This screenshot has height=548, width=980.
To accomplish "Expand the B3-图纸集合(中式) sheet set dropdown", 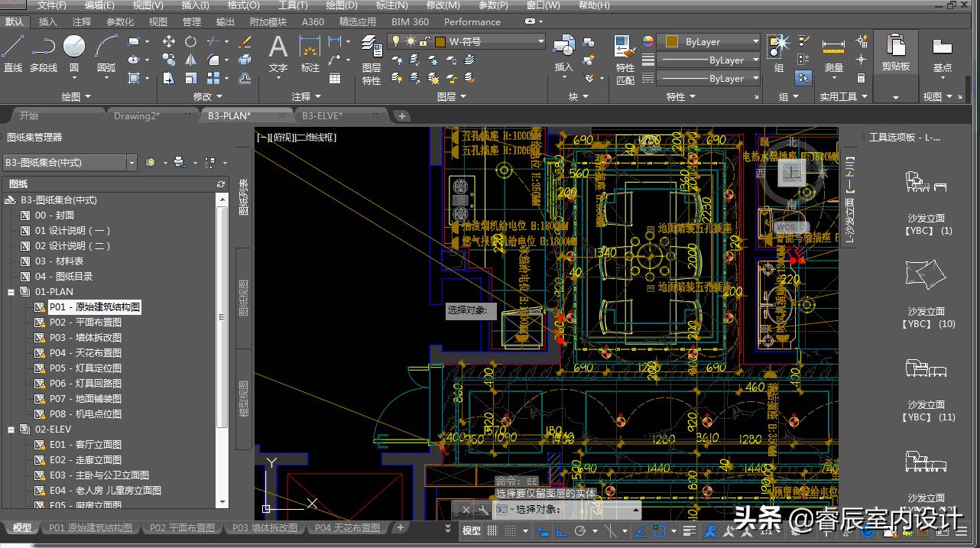I will (131, 163).
